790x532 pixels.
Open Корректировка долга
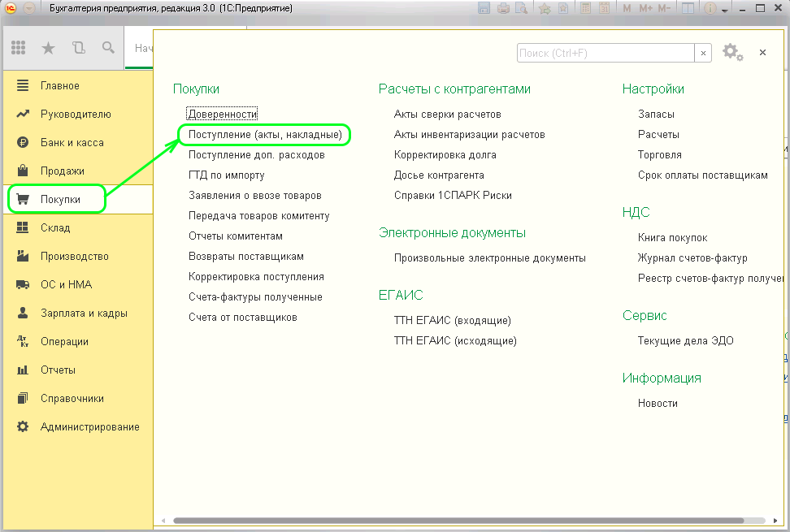click(x=445, y=154)
